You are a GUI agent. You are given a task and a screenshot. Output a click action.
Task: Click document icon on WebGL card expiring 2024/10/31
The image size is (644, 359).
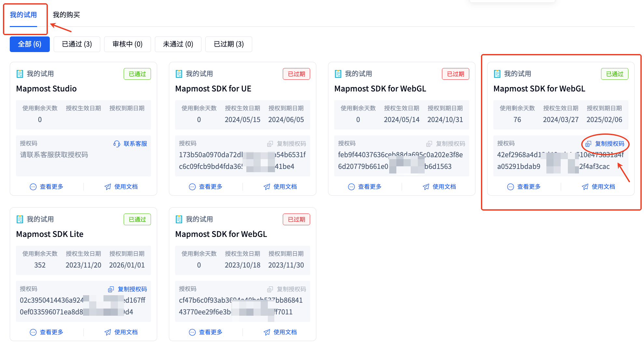coord(338,74)
